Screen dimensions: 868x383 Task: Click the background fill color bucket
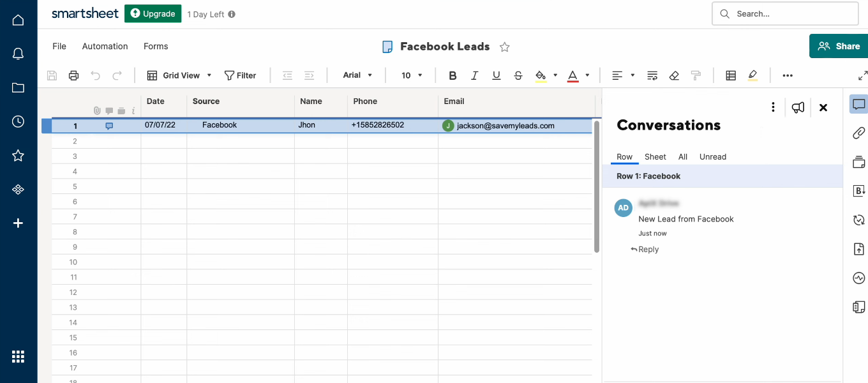[x=541, y=75]
